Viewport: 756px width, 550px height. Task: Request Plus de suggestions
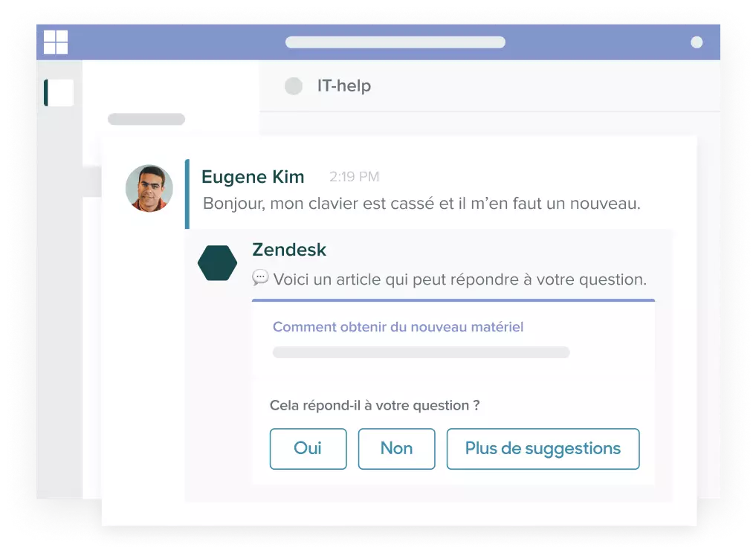pos(543,449)
